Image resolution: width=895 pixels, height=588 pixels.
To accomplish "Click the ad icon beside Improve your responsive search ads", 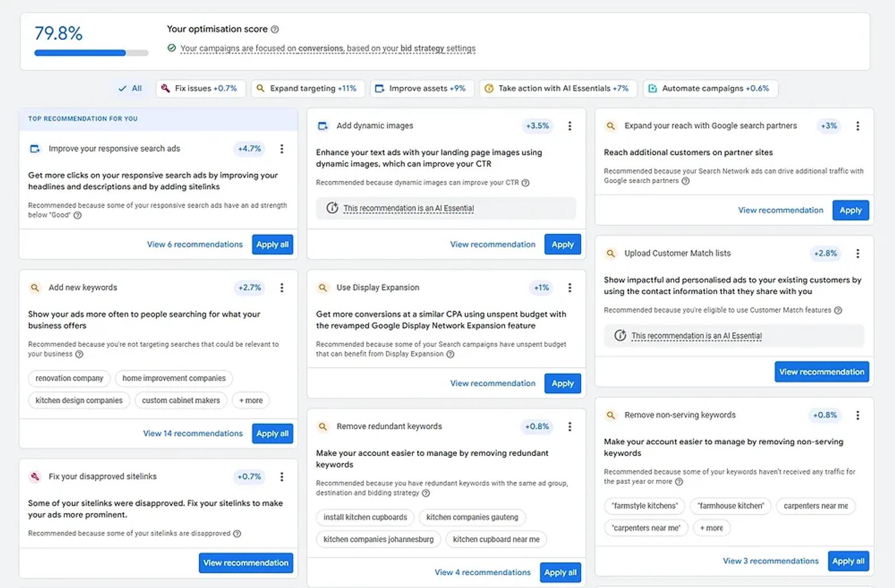I will (x=35, y=149).
